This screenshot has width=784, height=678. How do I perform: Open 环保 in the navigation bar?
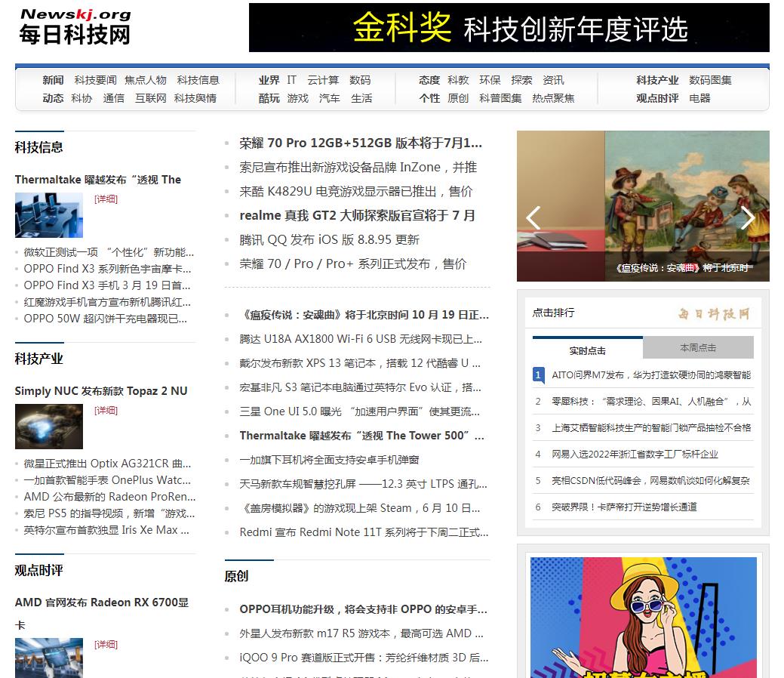490,80
